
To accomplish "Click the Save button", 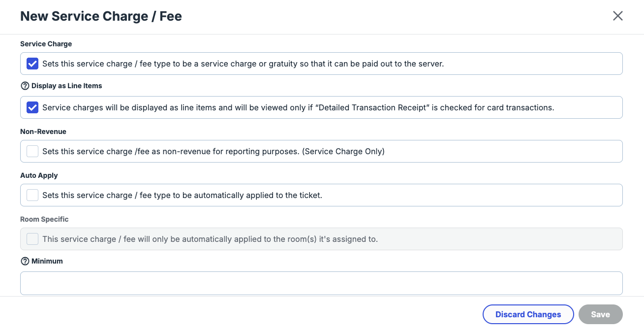I will (600, 314).
